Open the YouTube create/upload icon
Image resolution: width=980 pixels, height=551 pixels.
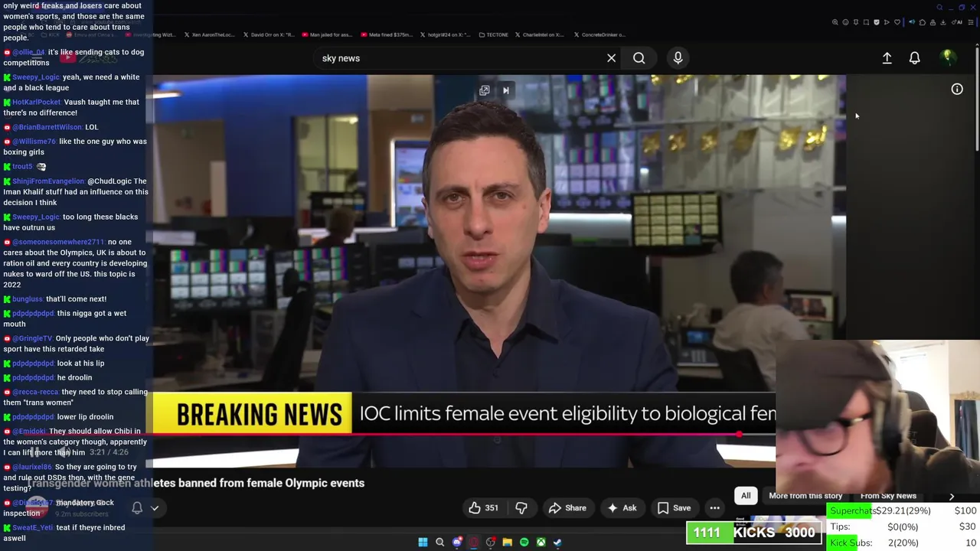887,58
